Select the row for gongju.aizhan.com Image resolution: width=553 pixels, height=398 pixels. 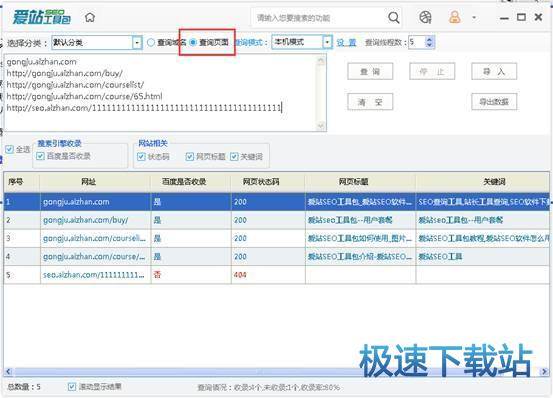click(x=276, y=202)
